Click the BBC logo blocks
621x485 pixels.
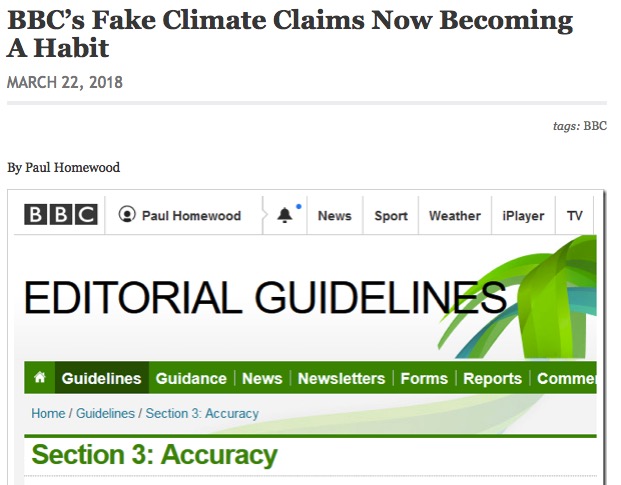61,215
